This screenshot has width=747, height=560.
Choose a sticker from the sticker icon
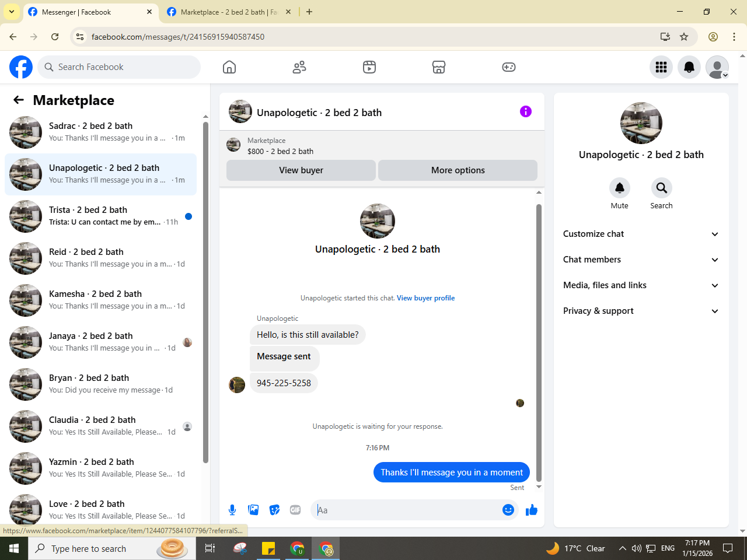(274, 510)
